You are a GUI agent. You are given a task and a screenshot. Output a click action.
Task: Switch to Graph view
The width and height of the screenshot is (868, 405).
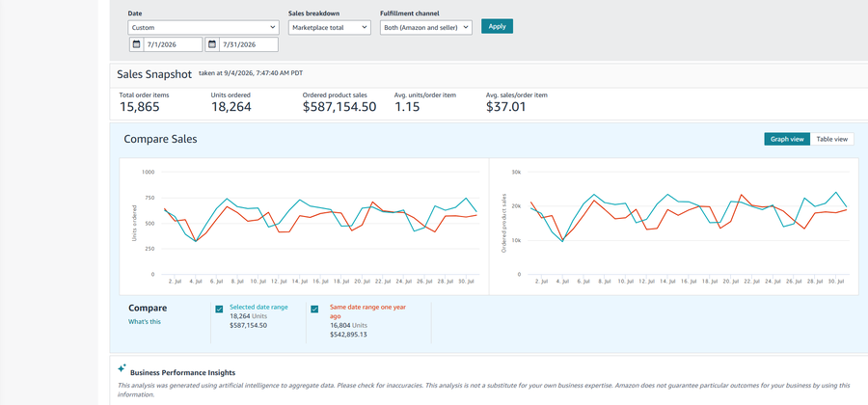tap(787, 140)
